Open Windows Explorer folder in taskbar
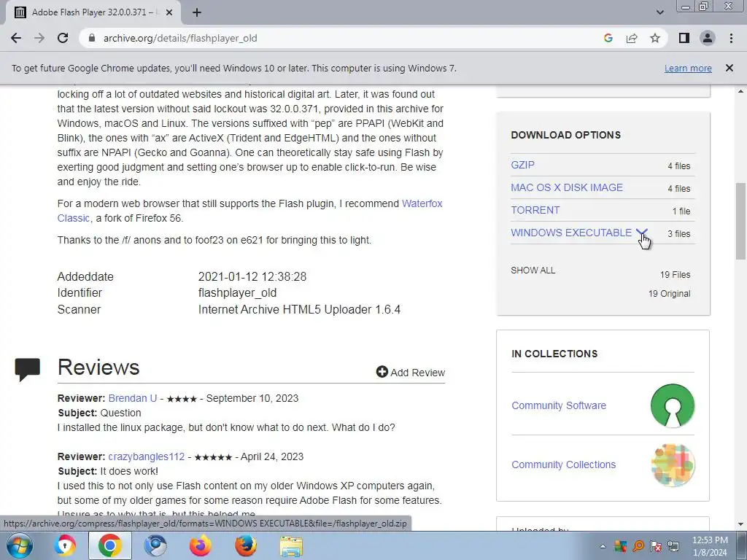747x560 pixels. (290, 545)
